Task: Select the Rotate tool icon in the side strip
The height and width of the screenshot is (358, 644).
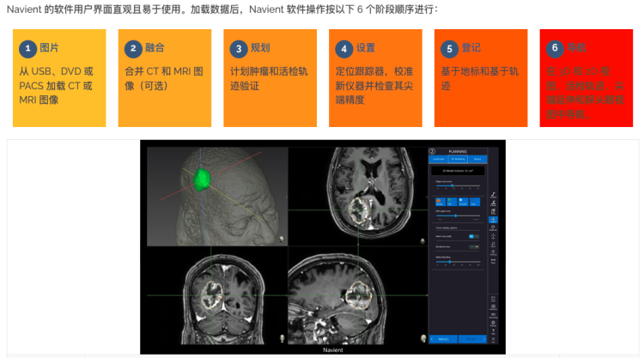Action: point(493,228)
